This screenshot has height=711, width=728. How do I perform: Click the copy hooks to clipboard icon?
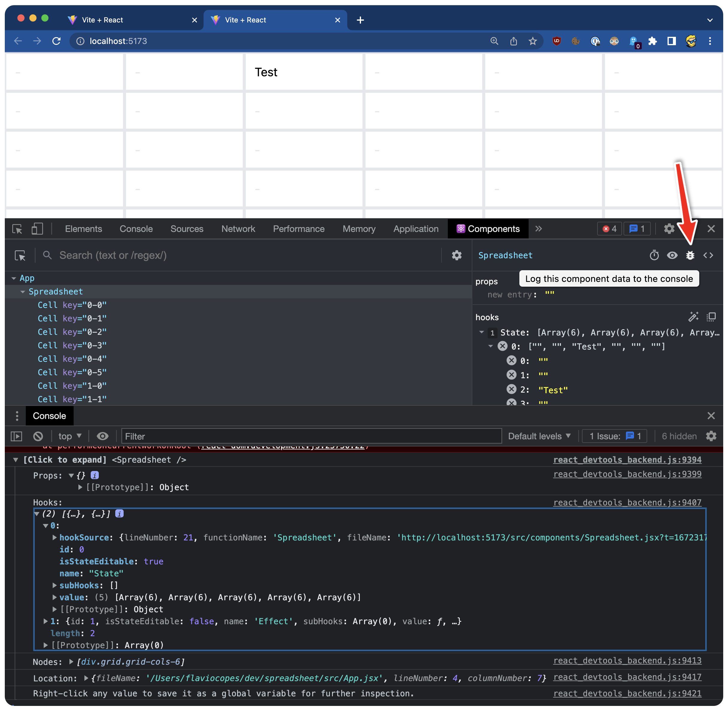(711, 317)
